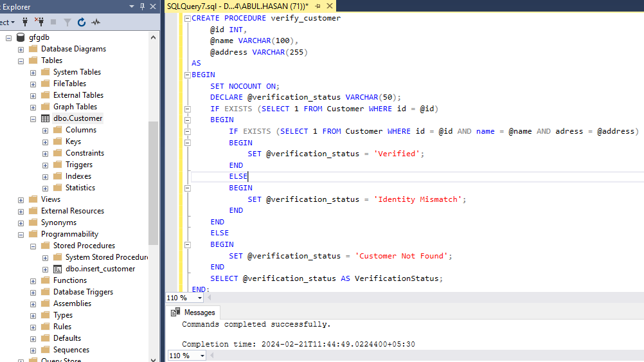Collapse the CREATE PROCEDURE code block

point(187,18)
